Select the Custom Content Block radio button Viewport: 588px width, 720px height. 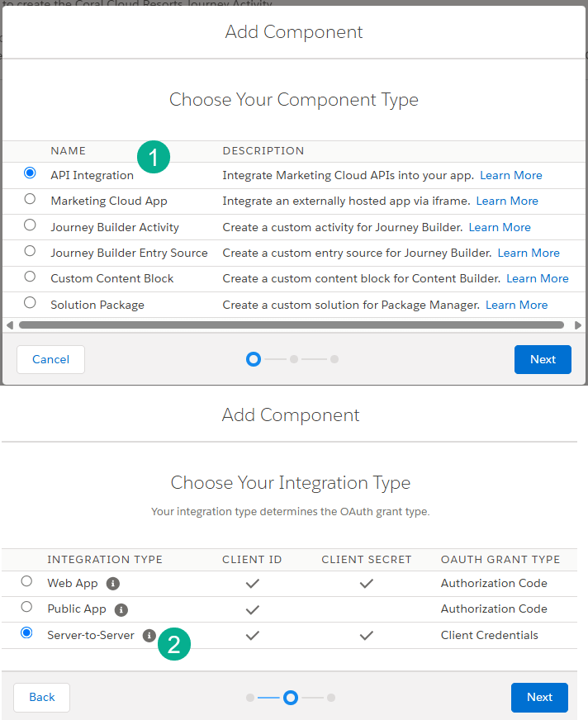30,277
